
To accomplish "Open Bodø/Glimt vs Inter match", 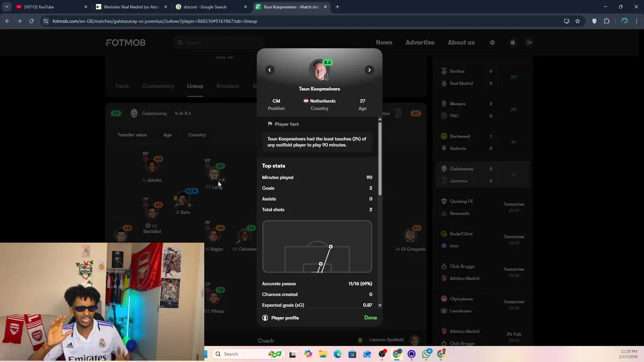I will point(483,240).
